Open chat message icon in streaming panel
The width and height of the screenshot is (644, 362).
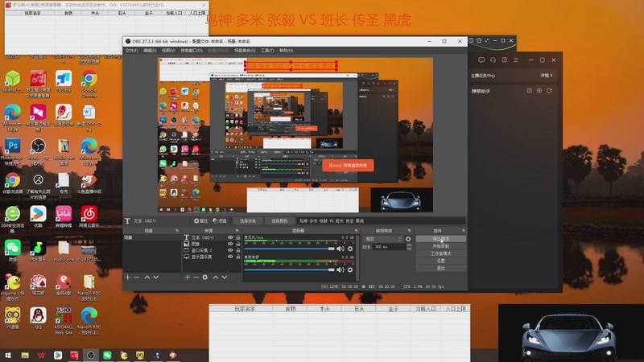481,60
